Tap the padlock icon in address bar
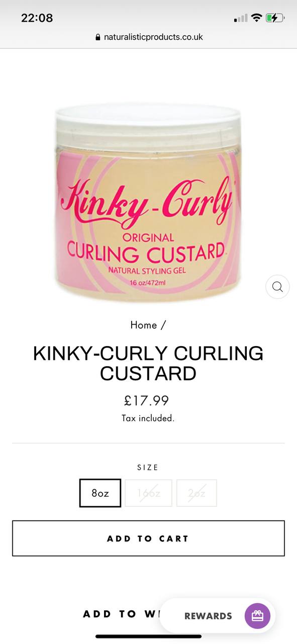 pos(97,37)
